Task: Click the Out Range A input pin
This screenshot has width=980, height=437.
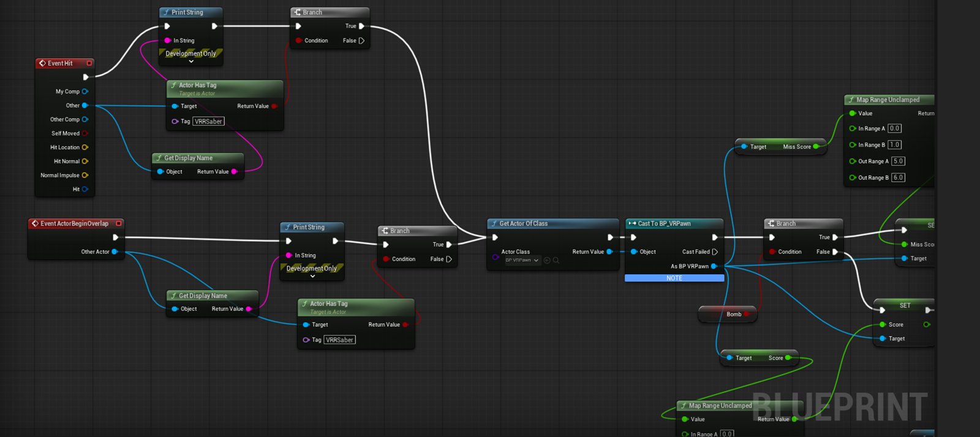Action: click(853, 161)
